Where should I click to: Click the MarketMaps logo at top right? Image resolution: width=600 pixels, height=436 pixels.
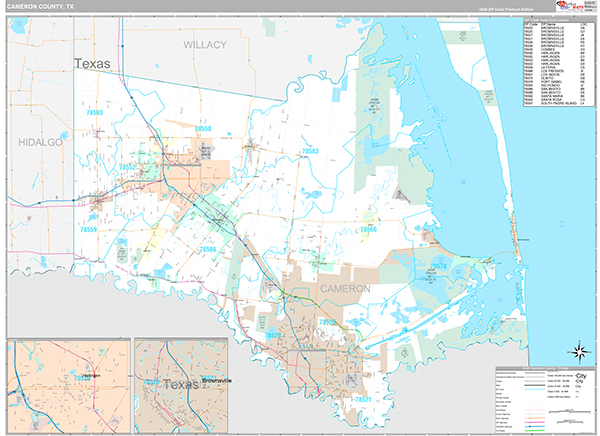click(576, 6)
